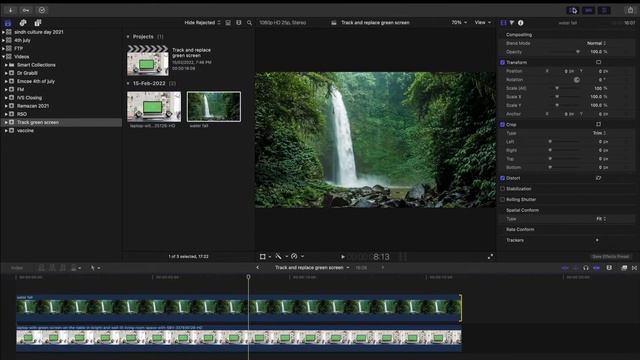Collapse the Videos library
The width and height of the screenshot is (640, 360).
tap(3, 57)
